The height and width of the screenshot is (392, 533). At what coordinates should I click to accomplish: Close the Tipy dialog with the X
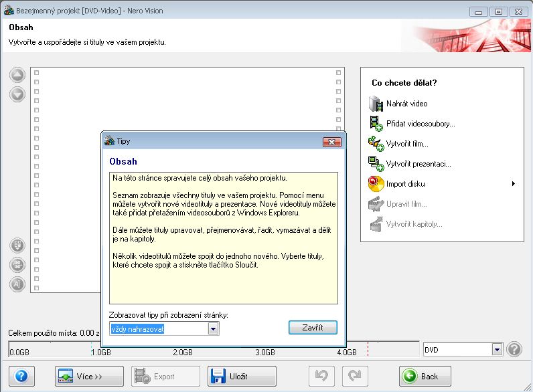coord(331,142)
